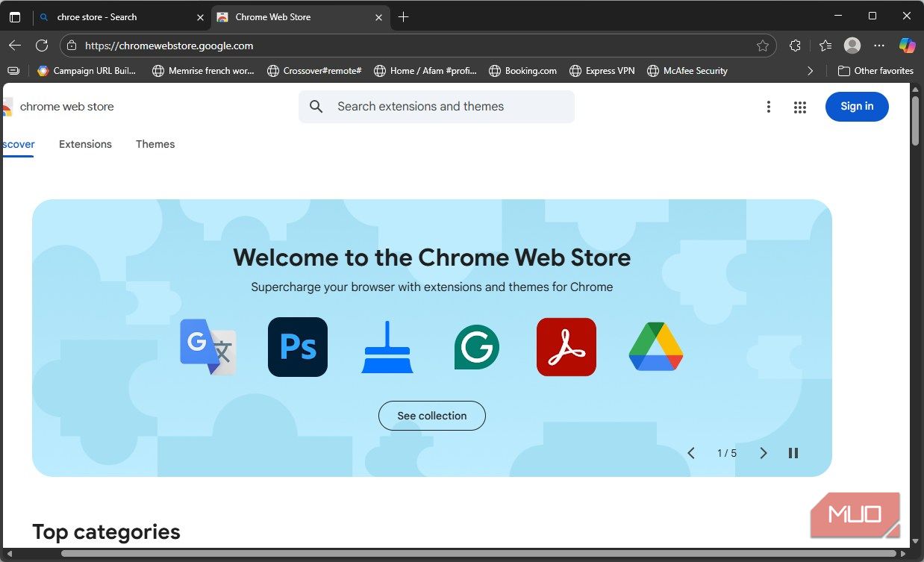Launch the Copilot icon
Image resolution: width=924 pixels, height=562 pixels.
coord(907,46)
